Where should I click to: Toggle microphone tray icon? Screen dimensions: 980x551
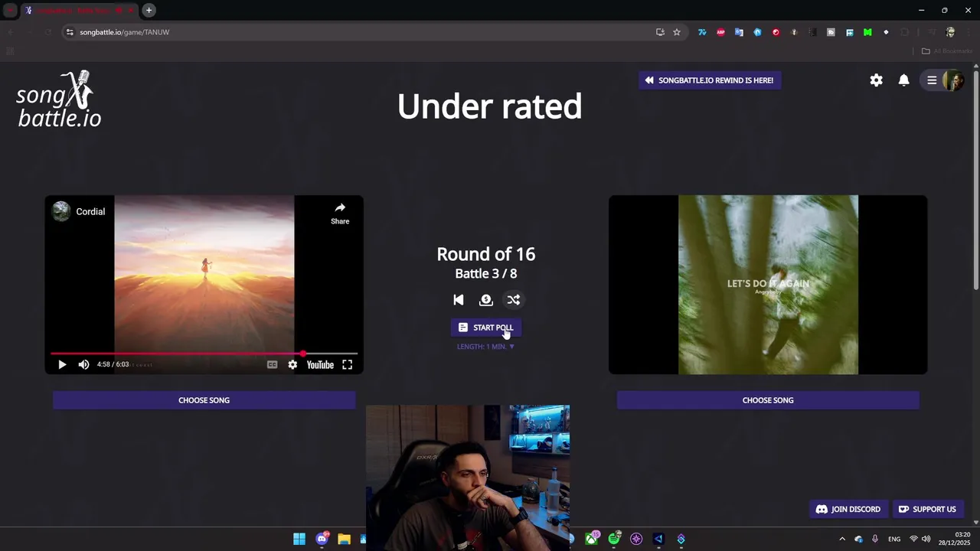(875, 540)
